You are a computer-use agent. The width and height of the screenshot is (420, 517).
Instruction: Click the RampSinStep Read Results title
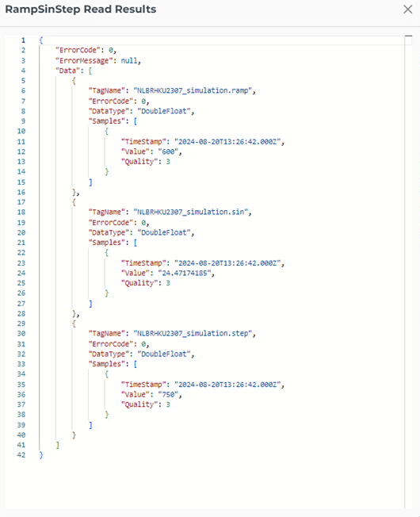tap(81, 10)
